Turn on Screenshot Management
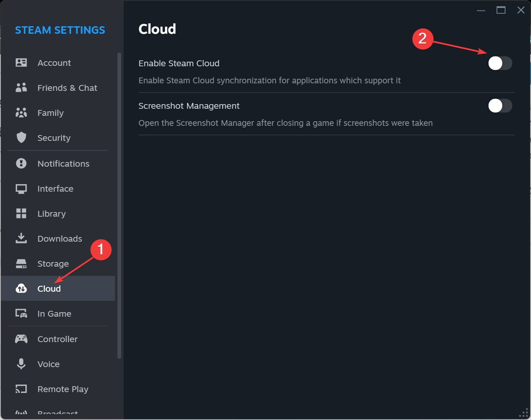This screenshot has height=420, width=531. (x=500, y=106)
